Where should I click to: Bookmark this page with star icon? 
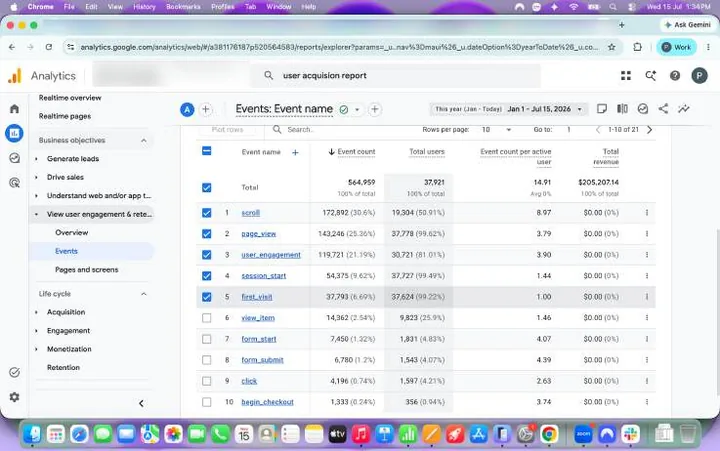tap(612, 47)
